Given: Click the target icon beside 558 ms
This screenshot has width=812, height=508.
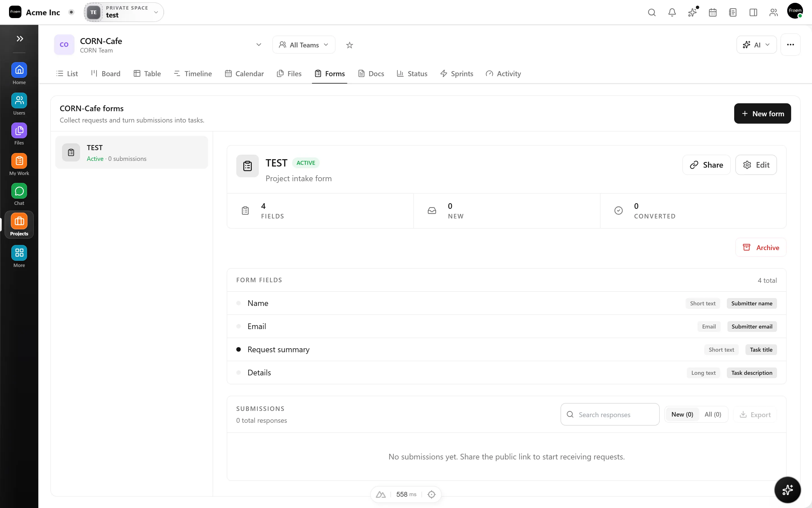Looking at the screenshot, I should click(x=431, y=494).
